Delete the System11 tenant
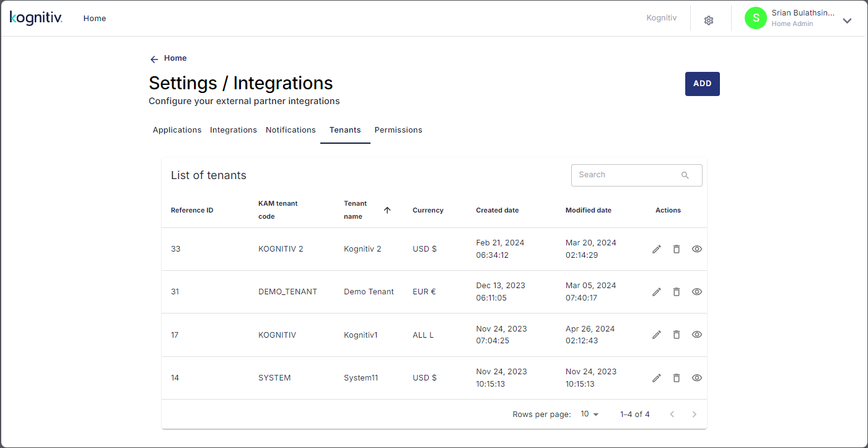868x448 pixels. [677, 378]
